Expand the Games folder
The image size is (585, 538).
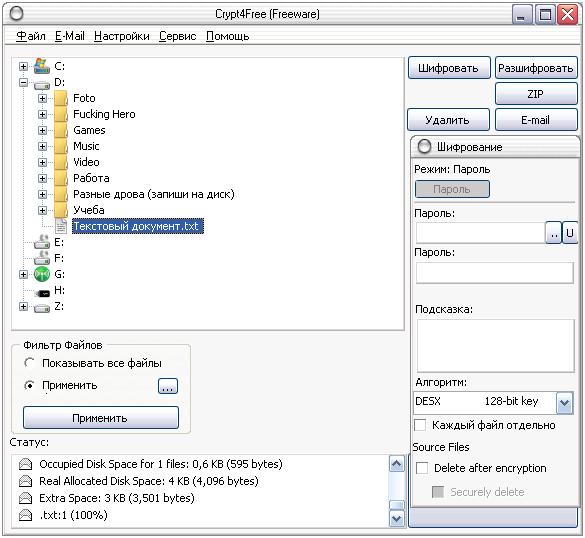42,130
